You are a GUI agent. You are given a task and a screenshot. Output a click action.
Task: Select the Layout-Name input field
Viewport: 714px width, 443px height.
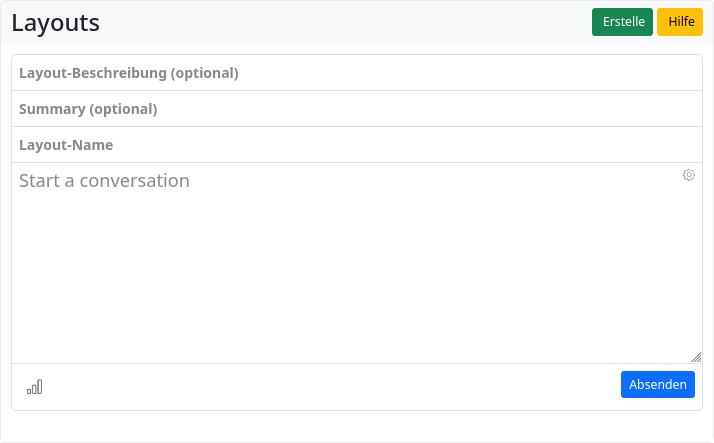click(x=357, y=145)
